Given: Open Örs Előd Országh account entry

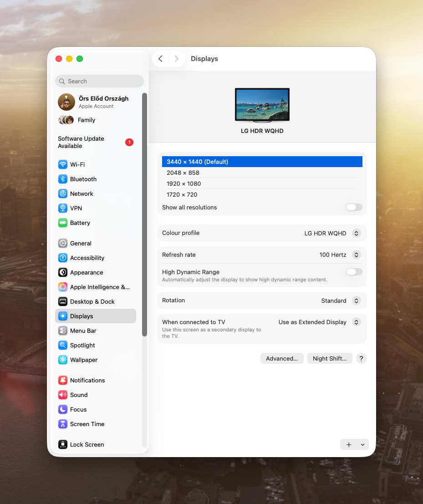Looking at the screenshot, I should point(96,102).
